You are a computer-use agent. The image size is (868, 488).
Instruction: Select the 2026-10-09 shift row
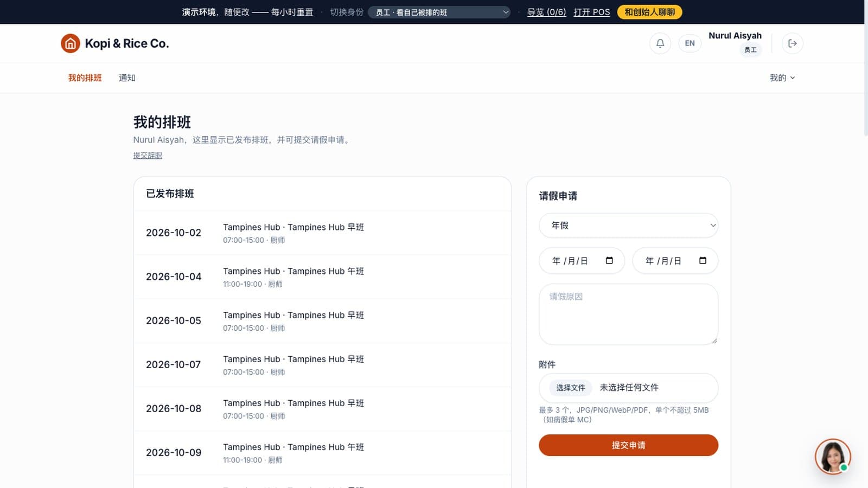pyautogui.click(x=322, y=453)
